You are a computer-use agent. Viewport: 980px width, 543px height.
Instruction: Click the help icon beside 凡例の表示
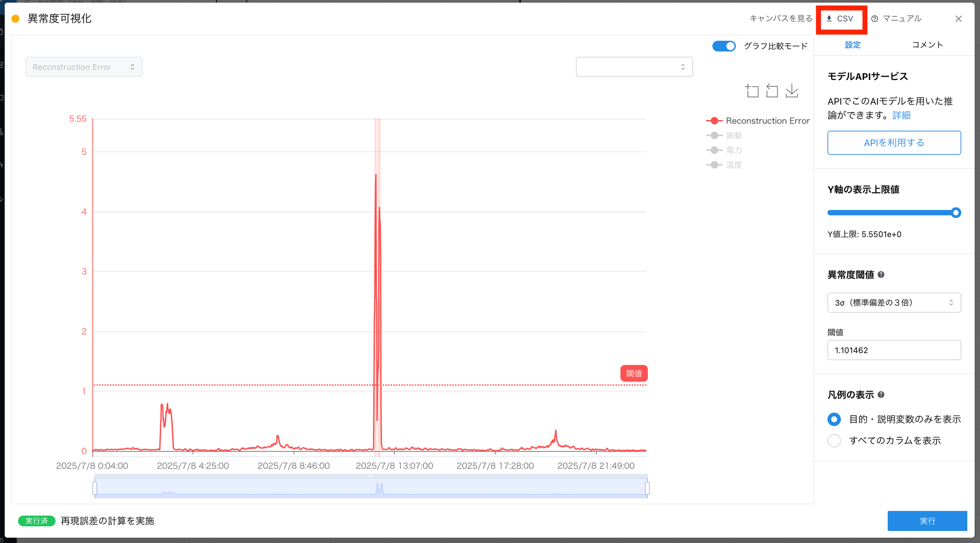[881, 395]
